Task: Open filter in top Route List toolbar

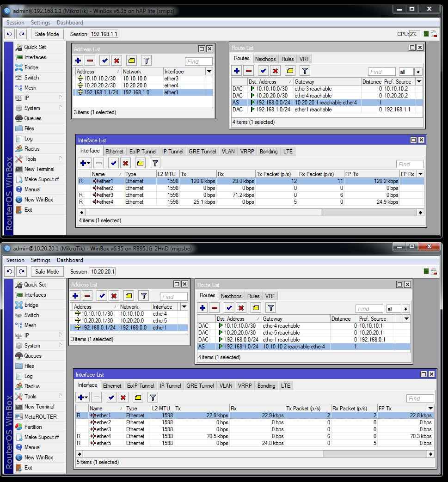Action: click(305, 71)
